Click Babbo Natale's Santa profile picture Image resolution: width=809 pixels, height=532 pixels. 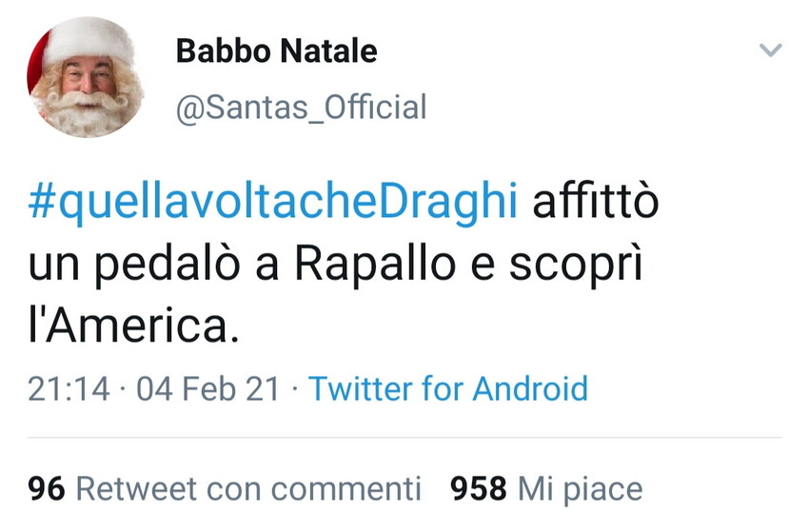(x=85, y=78)
